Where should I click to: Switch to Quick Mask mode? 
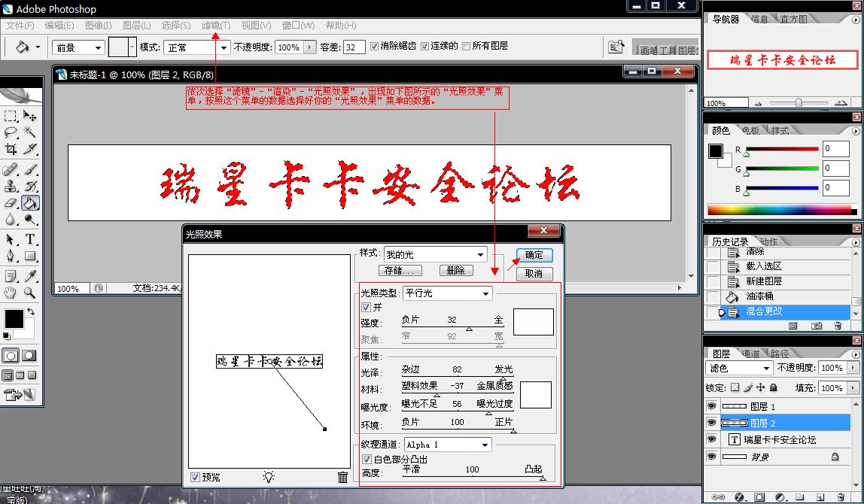pos(29,355)
